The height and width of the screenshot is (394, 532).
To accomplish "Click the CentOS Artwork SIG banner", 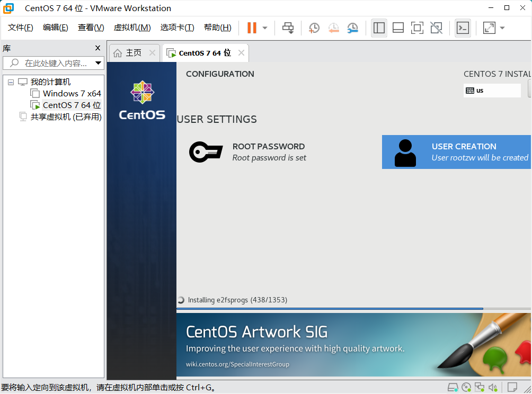I will (x=353, y=345).
